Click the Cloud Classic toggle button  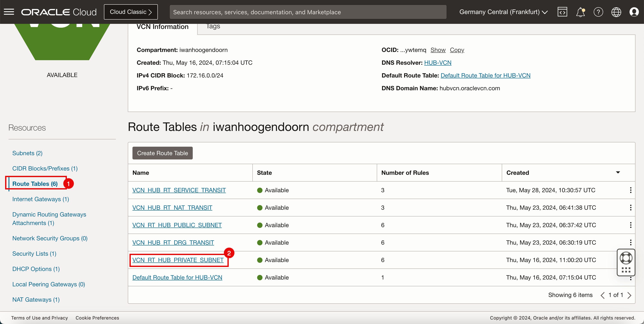coord(131,11)
